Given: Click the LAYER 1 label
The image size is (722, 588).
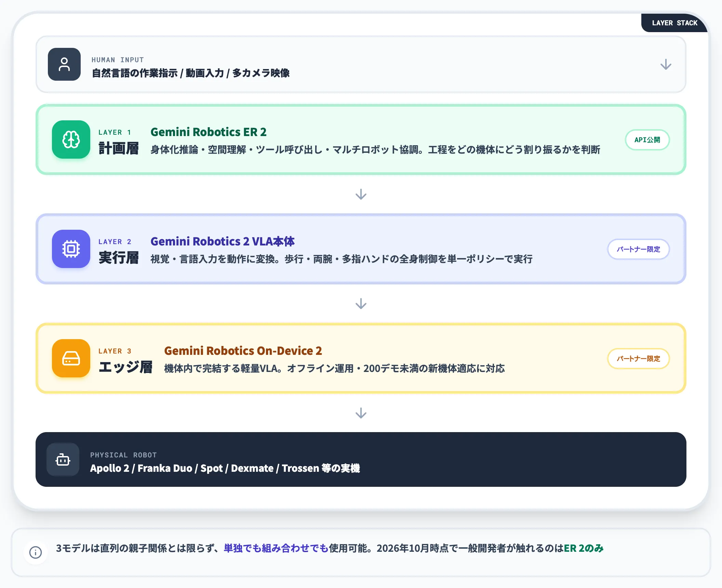Looking at the screenshot, I should click(115, 132).
